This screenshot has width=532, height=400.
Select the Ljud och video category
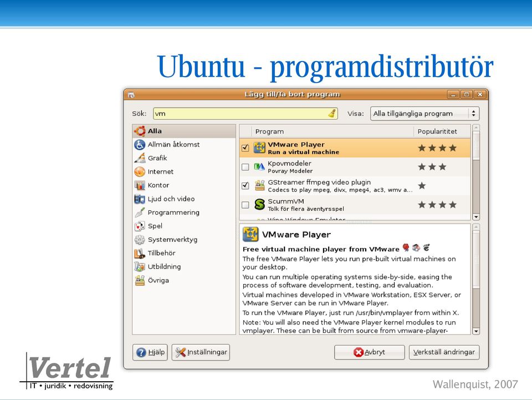[184, 199]
